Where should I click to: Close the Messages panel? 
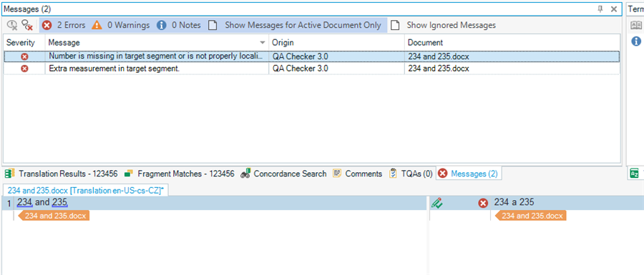(614, 9)
